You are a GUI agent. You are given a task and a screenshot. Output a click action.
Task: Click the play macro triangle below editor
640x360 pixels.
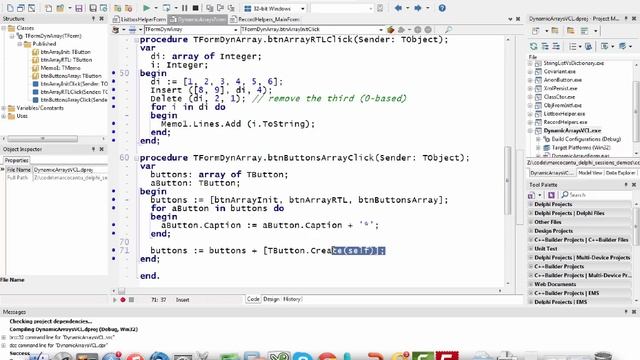tap(115, 300)
